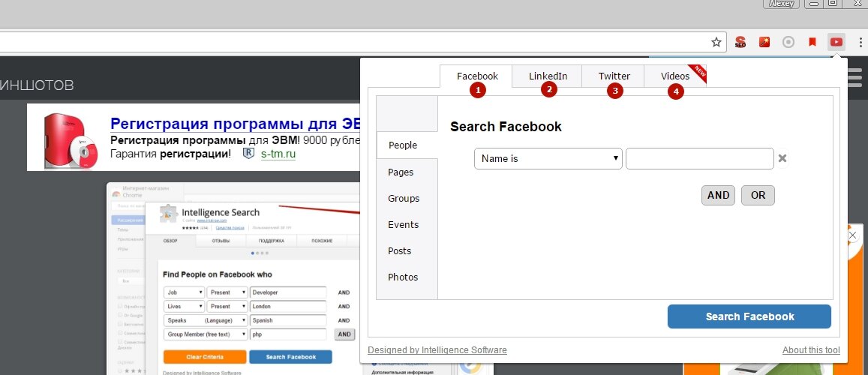Expand the Name is dropdown
Screen dimensions: 868x375
coord(548,159)
